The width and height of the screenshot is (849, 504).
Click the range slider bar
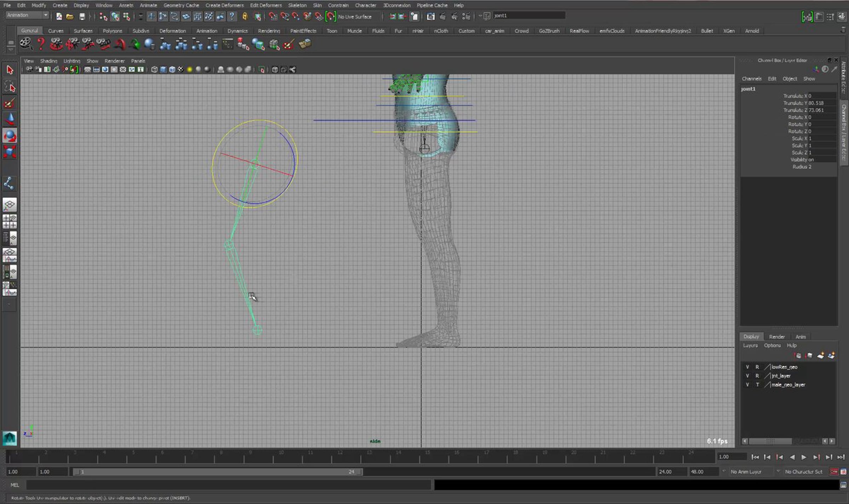coord(218,472)
